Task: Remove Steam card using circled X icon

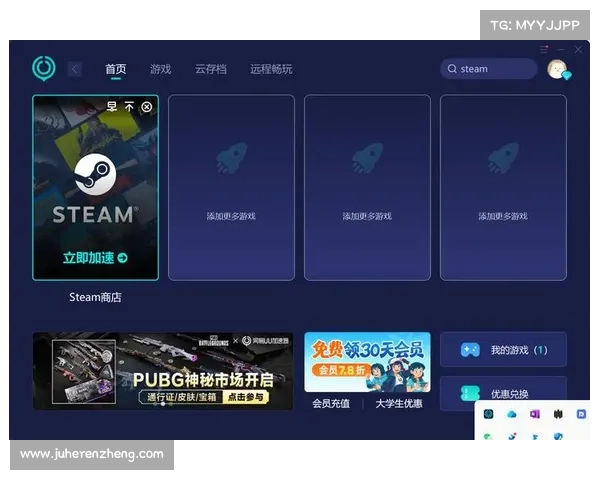Action: click(x=147, y=107)
